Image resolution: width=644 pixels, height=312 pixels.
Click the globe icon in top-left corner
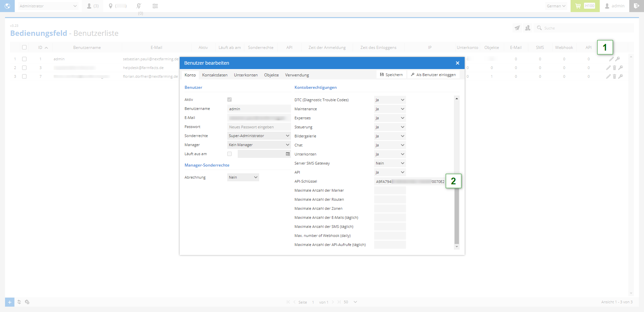coord(7,6)
